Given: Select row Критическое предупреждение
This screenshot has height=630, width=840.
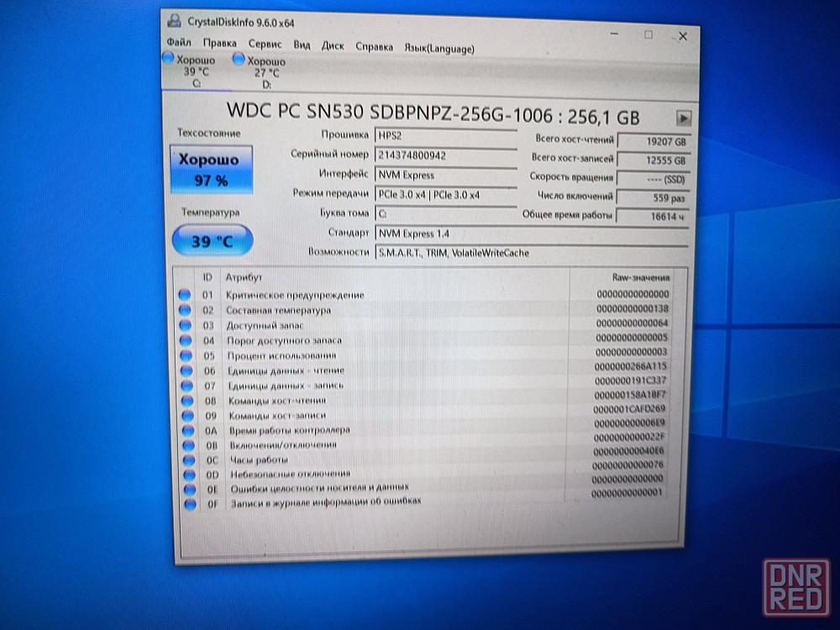Looking at the screenshot, I should (424, 294).
